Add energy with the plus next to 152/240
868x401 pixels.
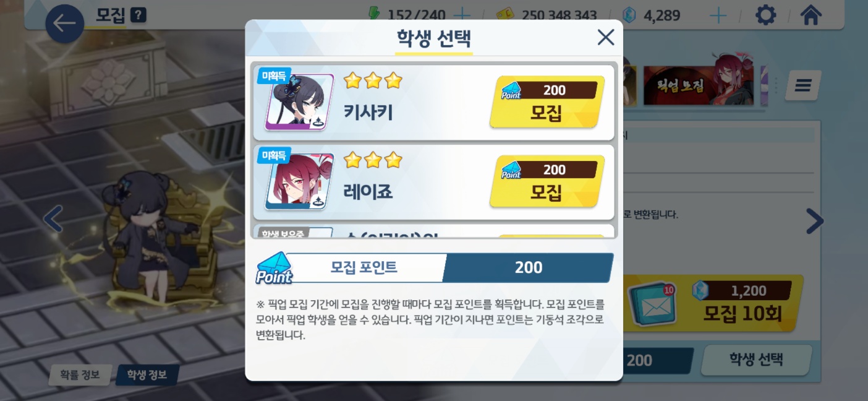pos(462,15)
